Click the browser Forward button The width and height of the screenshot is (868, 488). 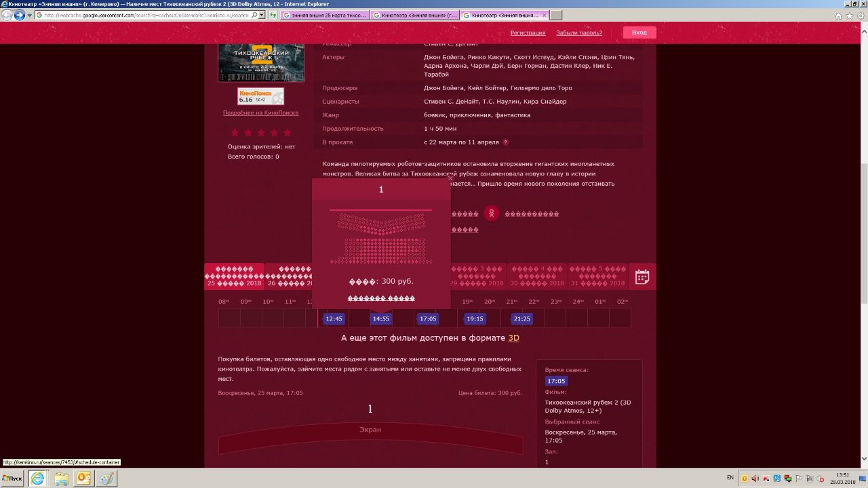(x=20, y=15)
